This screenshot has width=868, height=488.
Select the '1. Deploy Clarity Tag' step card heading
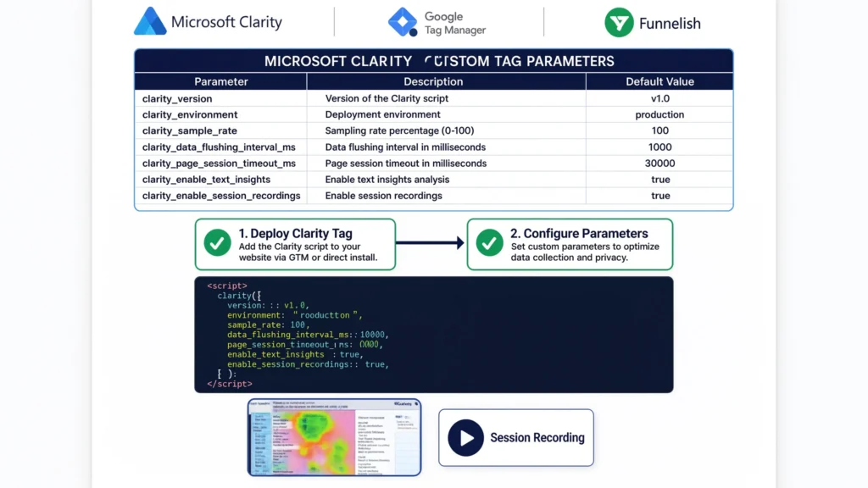[x=295, y=234]
